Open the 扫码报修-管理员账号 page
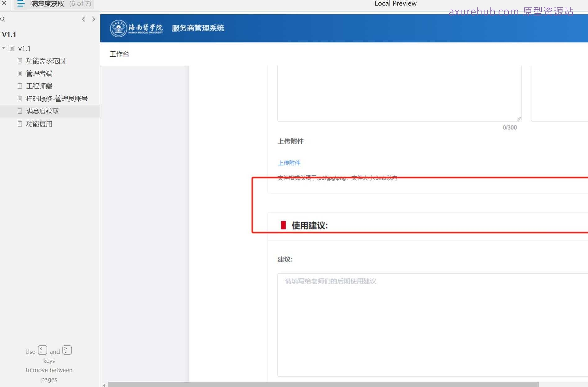The height and width of the screenshot is (387, 588). (57, 99)
